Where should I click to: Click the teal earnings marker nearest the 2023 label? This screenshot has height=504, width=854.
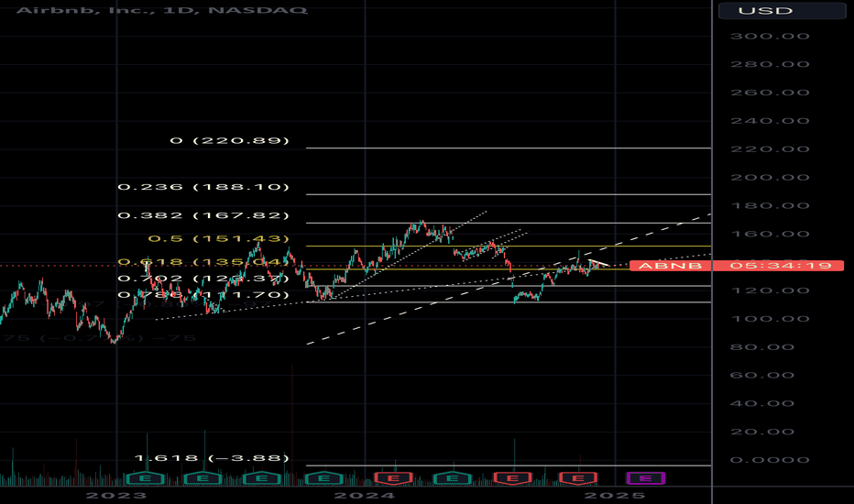click(x=146, y=478)
